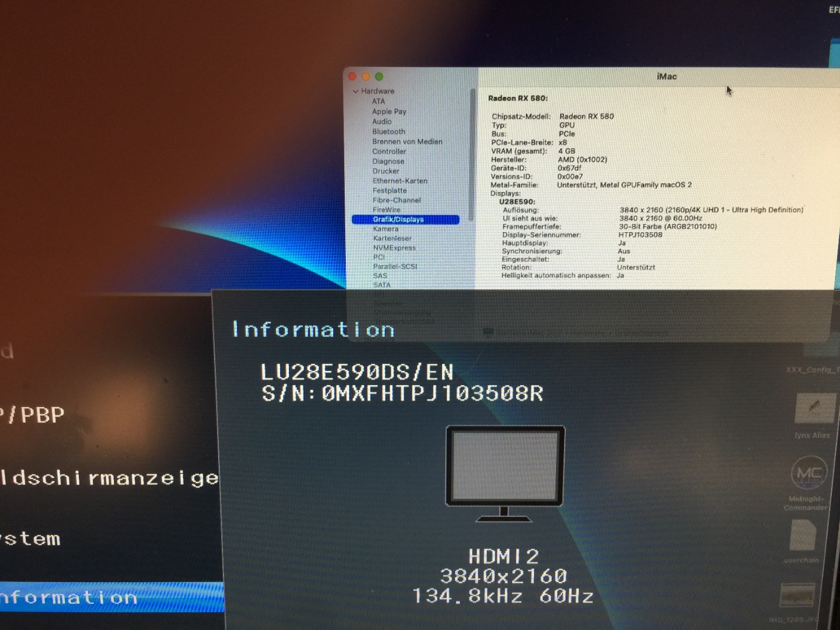840x630 pixels.
Task: Click the "LU28E590DS/EN" model text
Action: coord(357,372)
